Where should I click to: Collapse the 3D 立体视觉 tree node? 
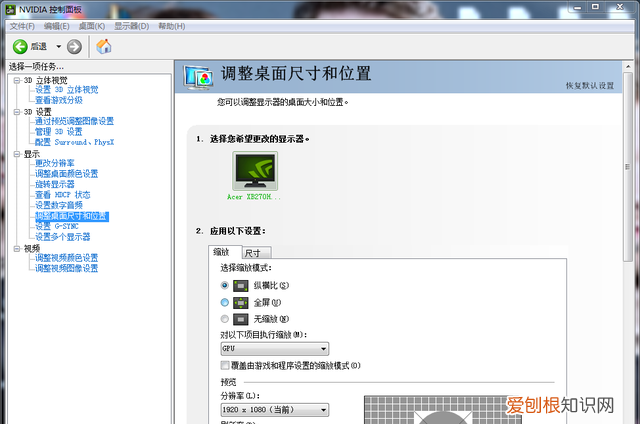point(17,80)
